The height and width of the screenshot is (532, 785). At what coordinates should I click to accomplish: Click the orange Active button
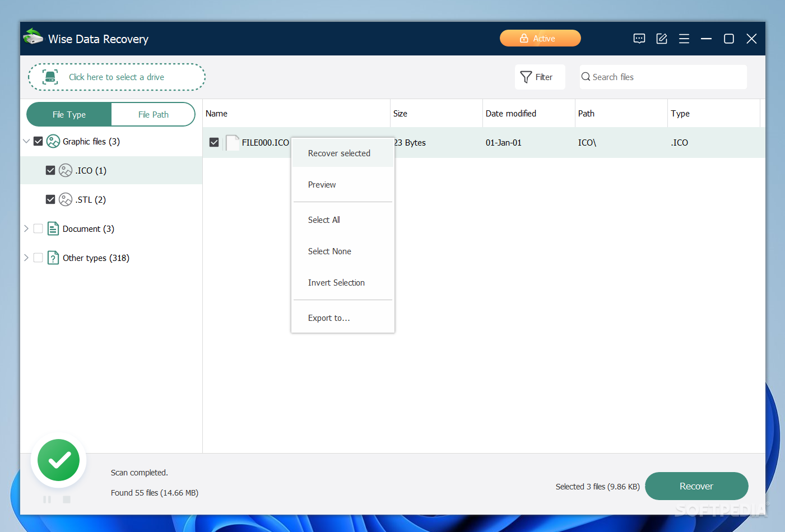[x=540, y=38]
